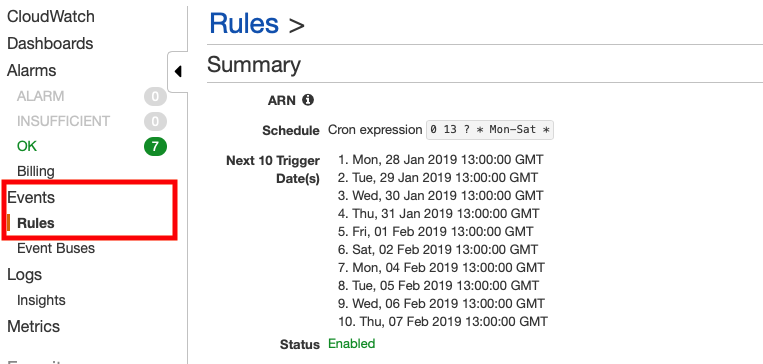763x364 pixels.
Task: Click the cron expression box
Action: (490, 130)
